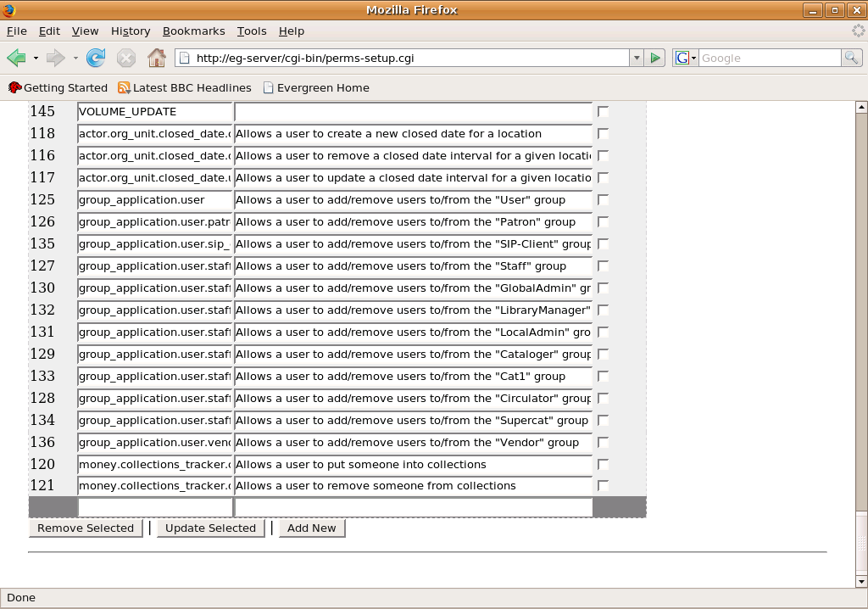The width and height of the screenshot is (868, 609).
Task: Expand the URL bar history dropdown
Action: 636,58
